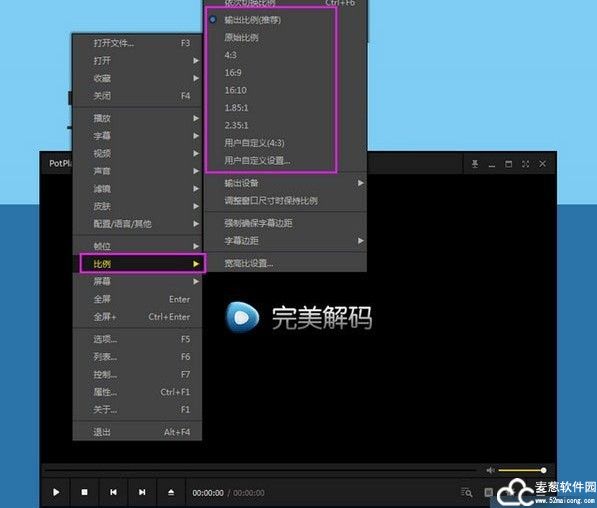Expand the 播放 submenu
The height and width of the screenshot is (508, 597).
click(x=137, y=118)
